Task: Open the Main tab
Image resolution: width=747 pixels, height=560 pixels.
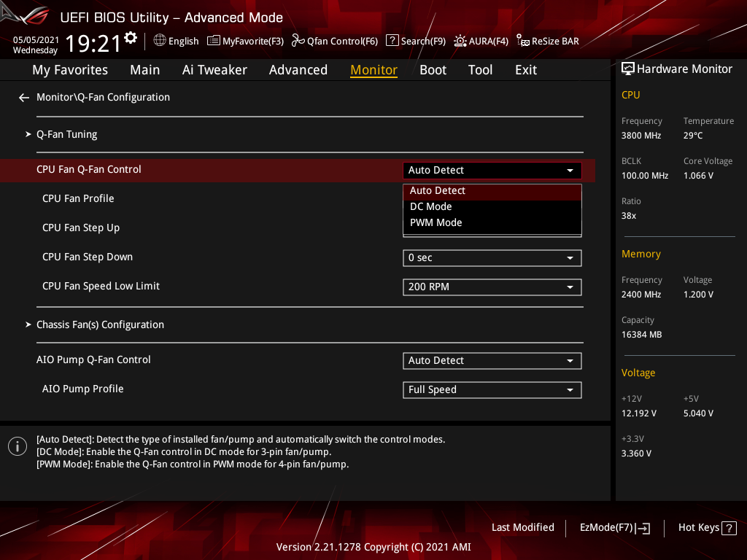Action: [x=145, y=70]
